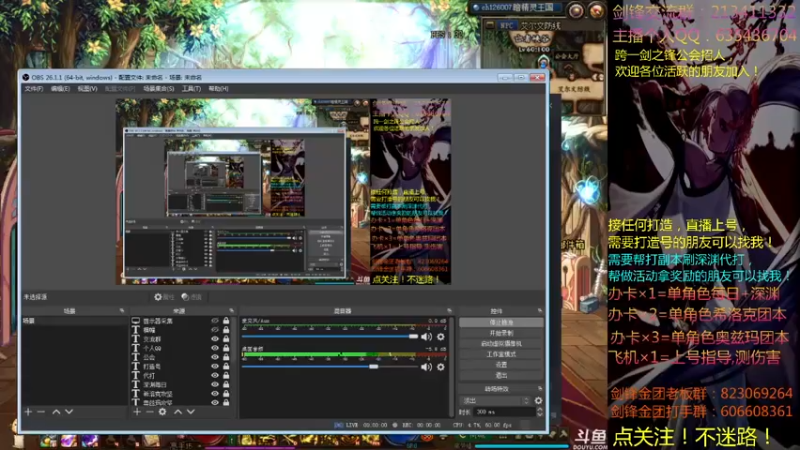This screenshot has height=450, width=800.
Task: Move the scene down in the scene list
Action: (69, 412)
